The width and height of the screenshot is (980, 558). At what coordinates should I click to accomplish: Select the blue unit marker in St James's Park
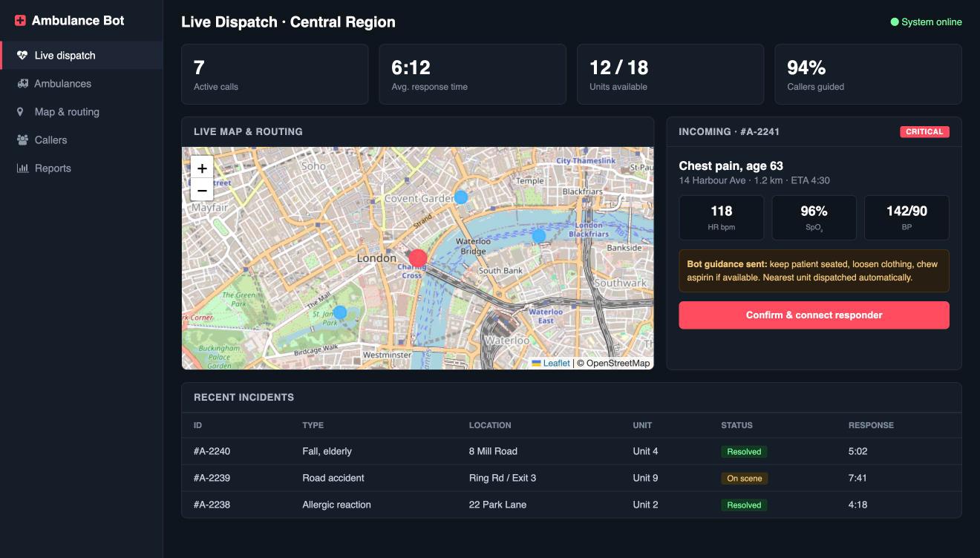coord(340,312)
